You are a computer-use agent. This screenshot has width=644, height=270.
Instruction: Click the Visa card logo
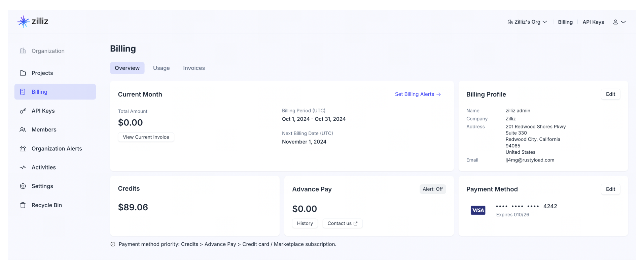pyautogui.click(x=478, y=210)
